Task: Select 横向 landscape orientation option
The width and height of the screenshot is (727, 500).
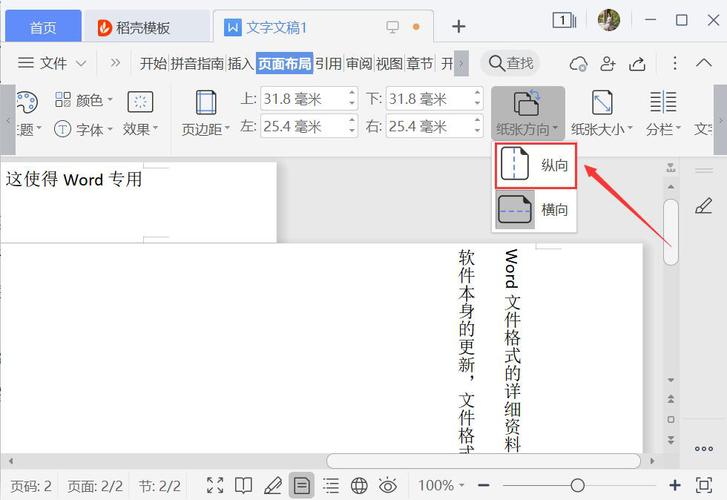Action: click(x=536, y=210)
